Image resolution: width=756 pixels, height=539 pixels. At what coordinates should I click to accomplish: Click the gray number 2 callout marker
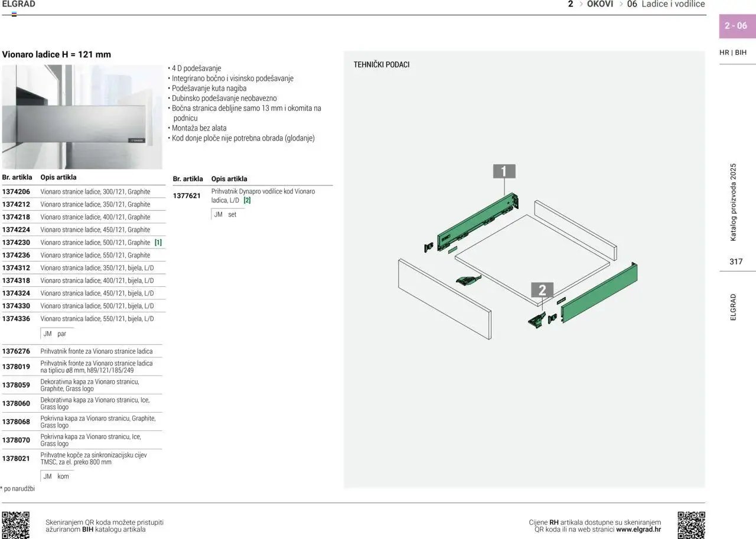pyautogui.click(x=542, y=290)
